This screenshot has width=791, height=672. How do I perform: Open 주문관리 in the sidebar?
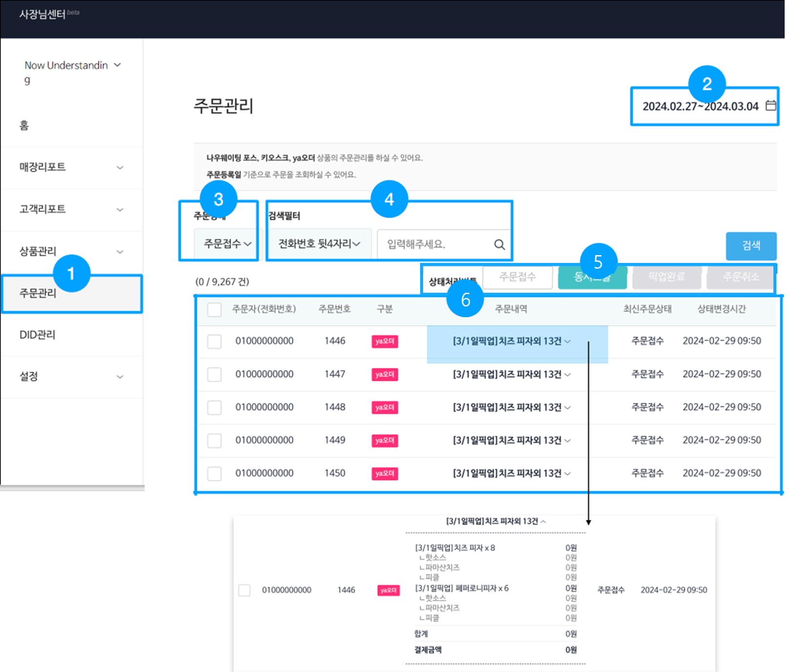[71, 293]
